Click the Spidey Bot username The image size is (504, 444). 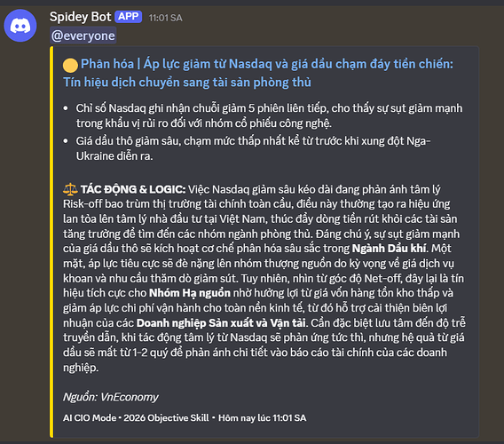pos(81,17)
